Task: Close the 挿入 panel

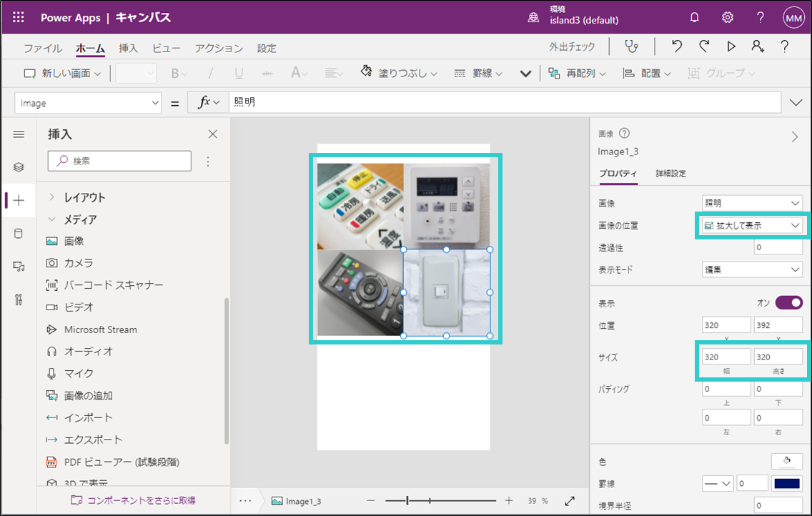Action: (213, 134)
